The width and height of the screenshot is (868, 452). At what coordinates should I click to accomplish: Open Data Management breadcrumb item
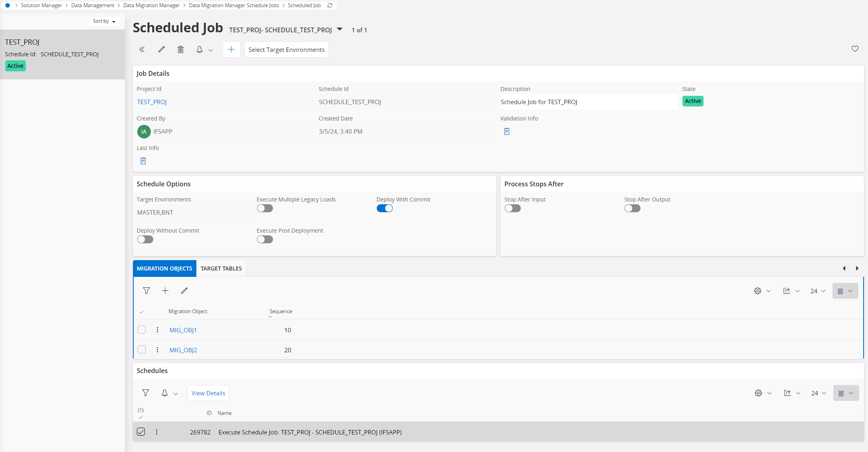click(93, 6)
